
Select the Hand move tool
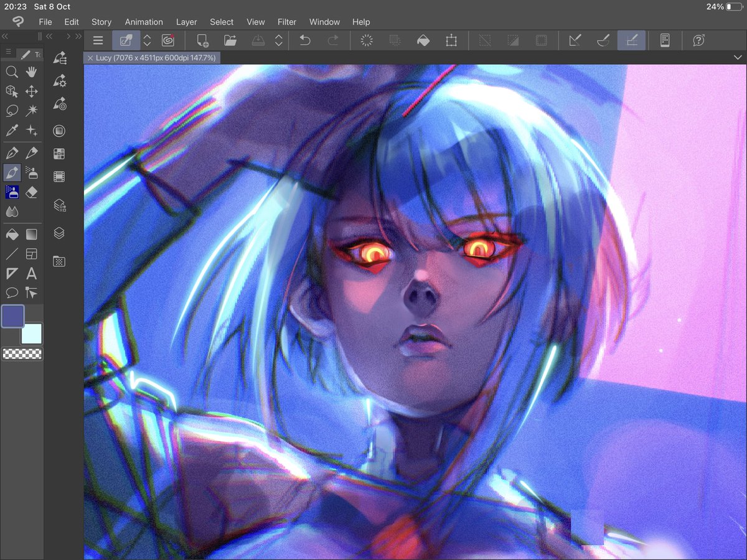click(x=31, y=72)
